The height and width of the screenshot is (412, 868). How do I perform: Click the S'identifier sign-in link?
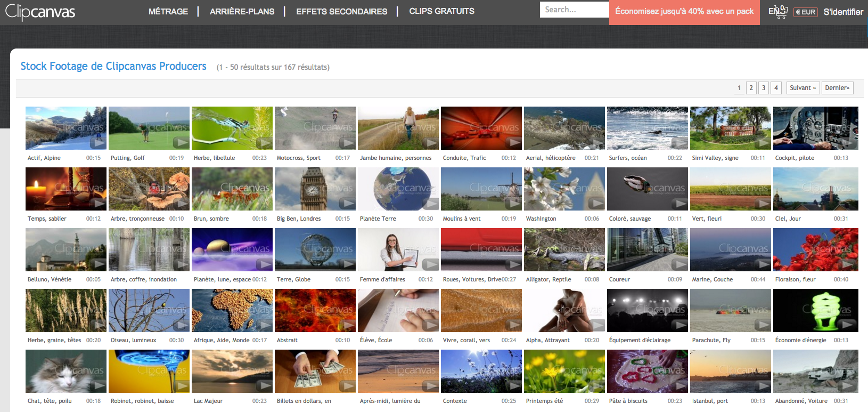(844, 12)
